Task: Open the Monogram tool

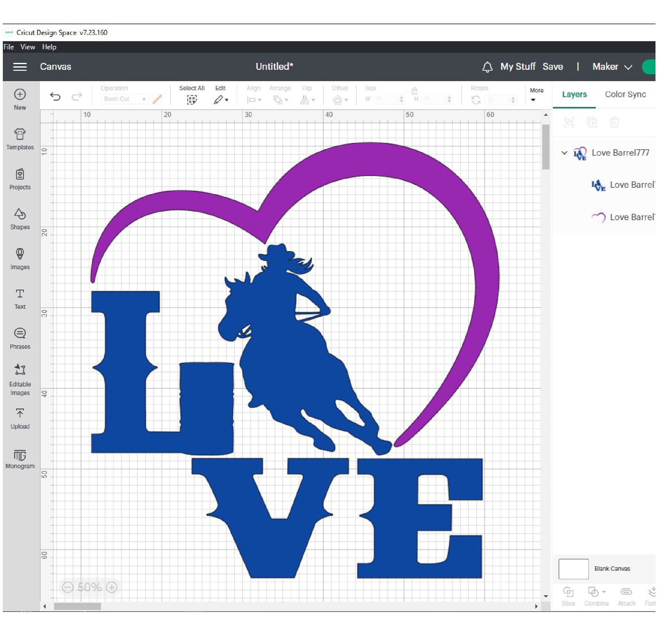Action: pyautogui.click(x=20, y=459)
